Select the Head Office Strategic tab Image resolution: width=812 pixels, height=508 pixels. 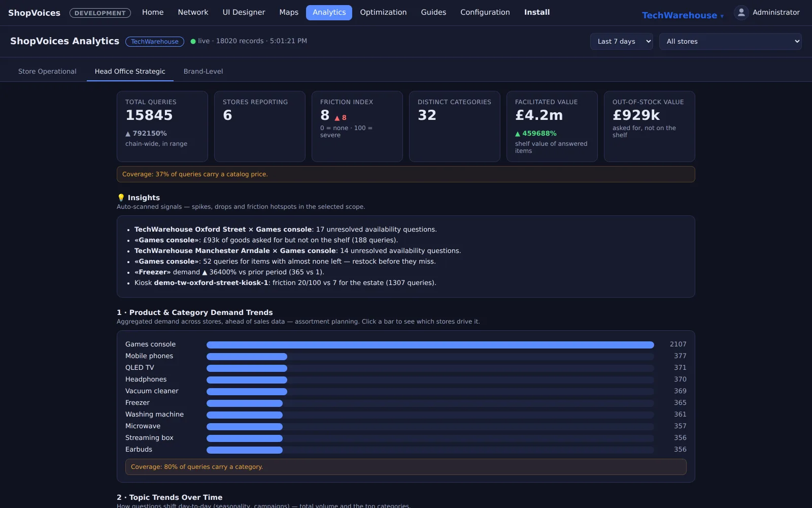point(130,72)
